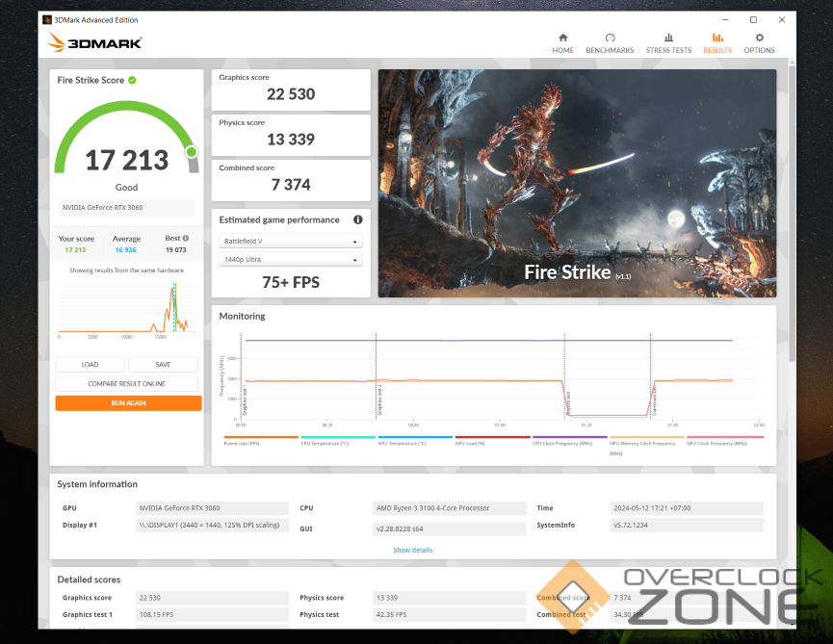833x644 pixels.
Task: Click the 75+ FPS estimate
Action: tap(291, 282)
